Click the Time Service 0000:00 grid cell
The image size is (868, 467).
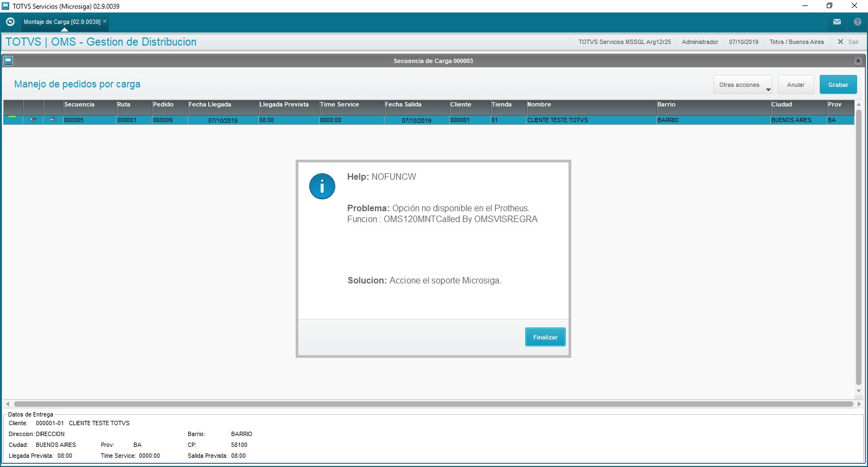(x=352, y=120)
